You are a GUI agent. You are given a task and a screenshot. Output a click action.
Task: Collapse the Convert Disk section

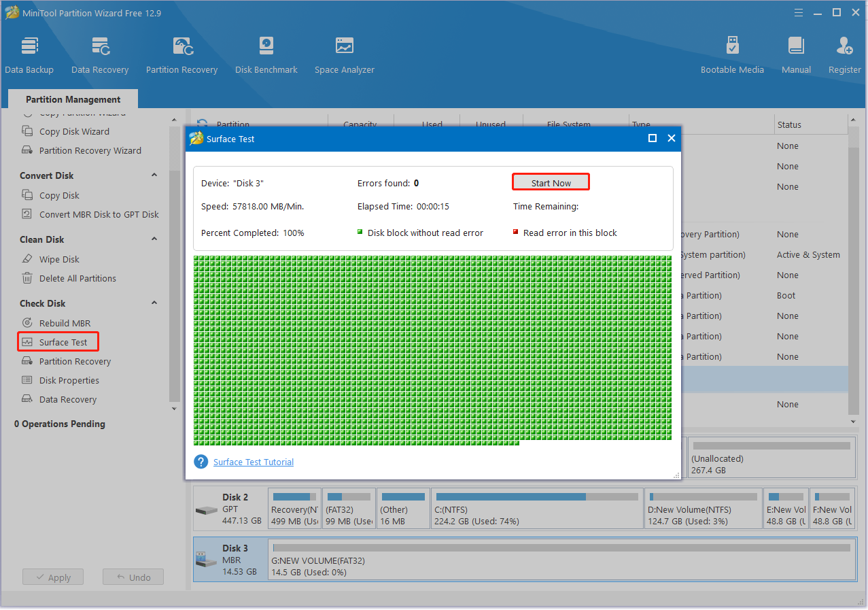(154, 175)
